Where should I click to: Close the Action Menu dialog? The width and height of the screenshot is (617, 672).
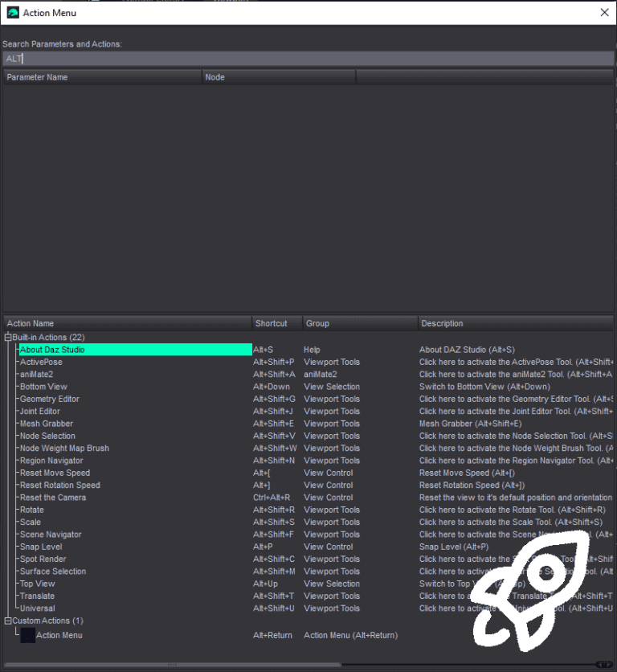605,12
